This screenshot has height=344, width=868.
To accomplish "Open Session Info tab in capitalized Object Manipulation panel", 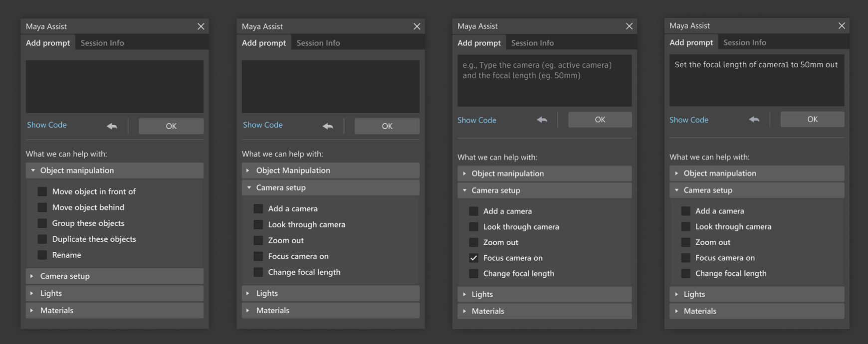I will coord(318,43).
